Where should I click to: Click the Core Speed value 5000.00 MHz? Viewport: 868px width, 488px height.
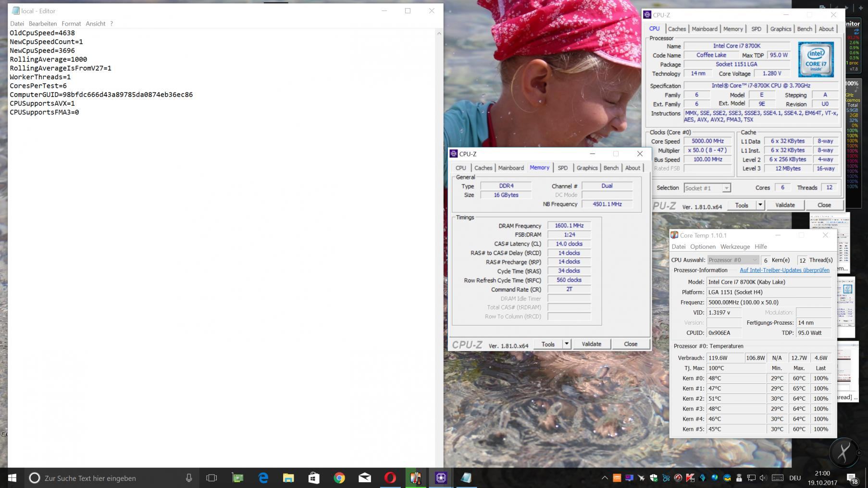tap(707, 141)
